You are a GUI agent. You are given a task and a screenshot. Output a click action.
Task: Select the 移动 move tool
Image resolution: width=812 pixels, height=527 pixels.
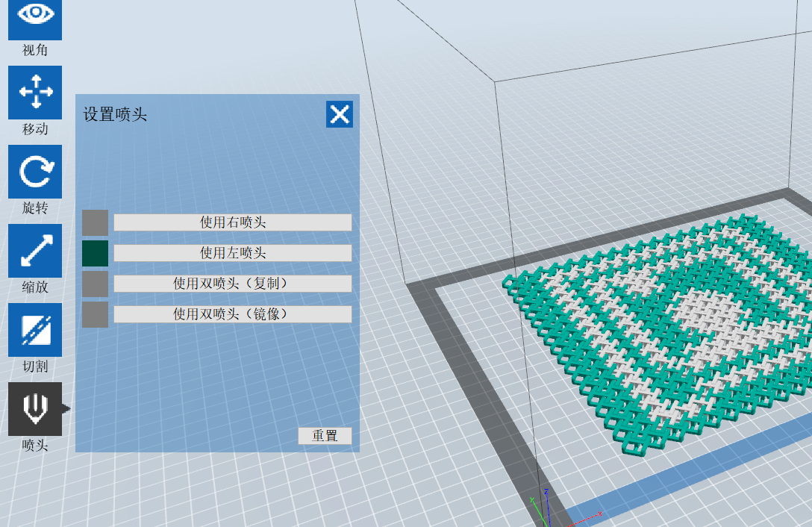tap(34, 93)
